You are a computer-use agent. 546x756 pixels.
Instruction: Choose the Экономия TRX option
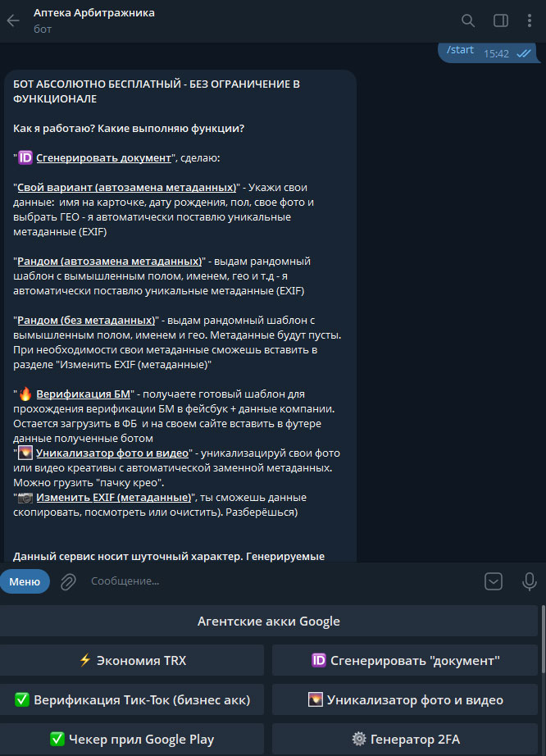131,660
